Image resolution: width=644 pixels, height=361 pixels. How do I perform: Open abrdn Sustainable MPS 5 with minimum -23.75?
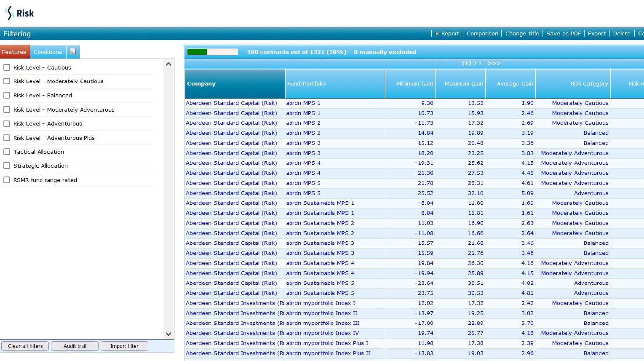point(320,293)
